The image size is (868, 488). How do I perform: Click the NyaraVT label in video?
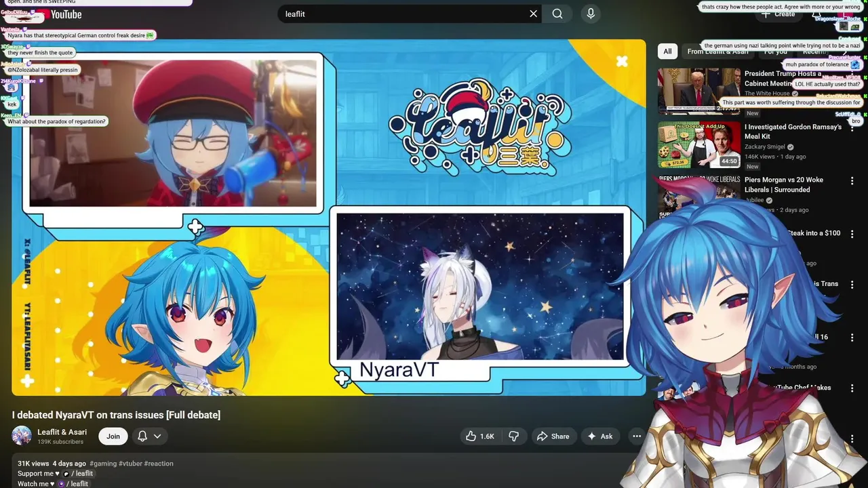(399, 370)
